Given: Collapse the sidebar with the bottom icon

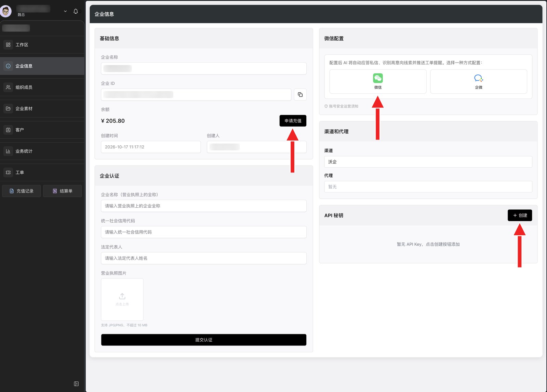Looking at the screenshot, I should click(76, 384).
